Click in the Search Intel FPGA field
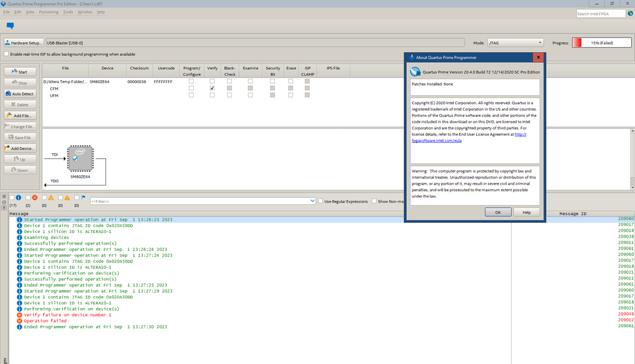This screenshot has height=364, width=635. tap(601, 13)
